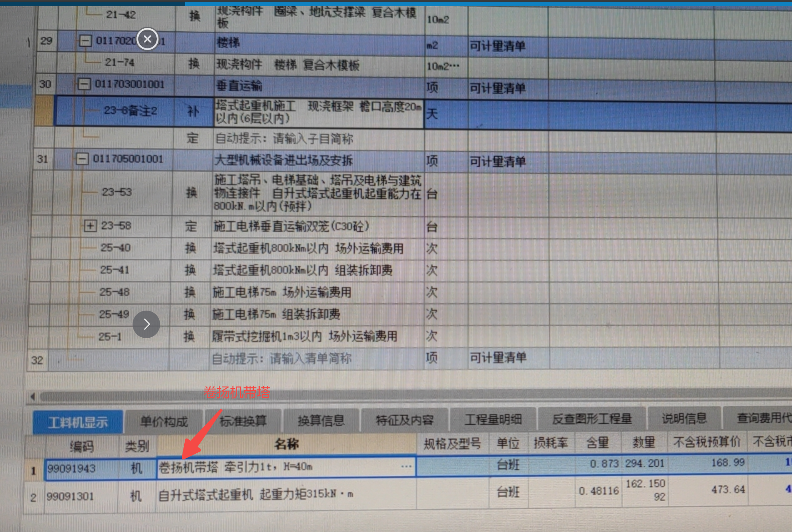Click the 数量 column header
792x532 pixels.
coord(644,442)
